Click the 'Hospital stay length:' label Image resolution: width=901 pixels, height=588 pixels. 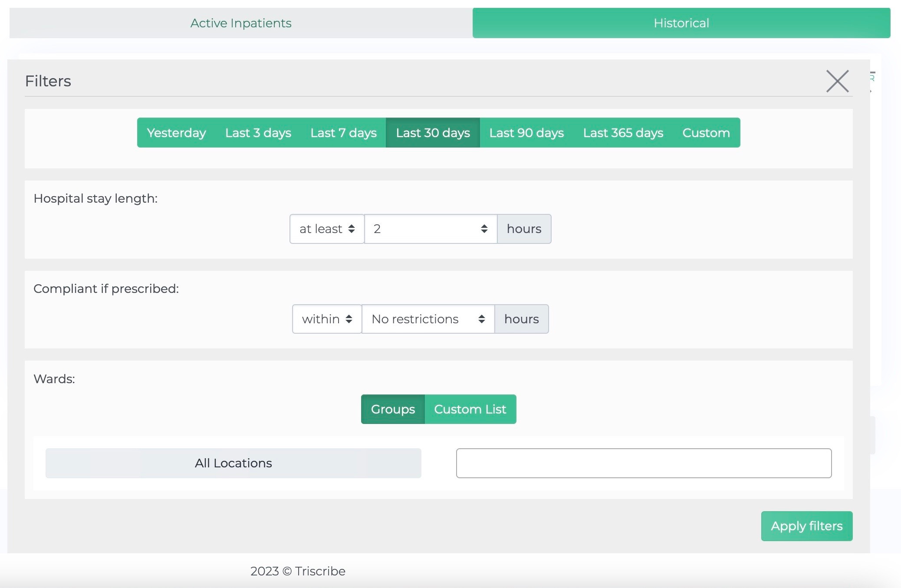[x=95, y=198]
